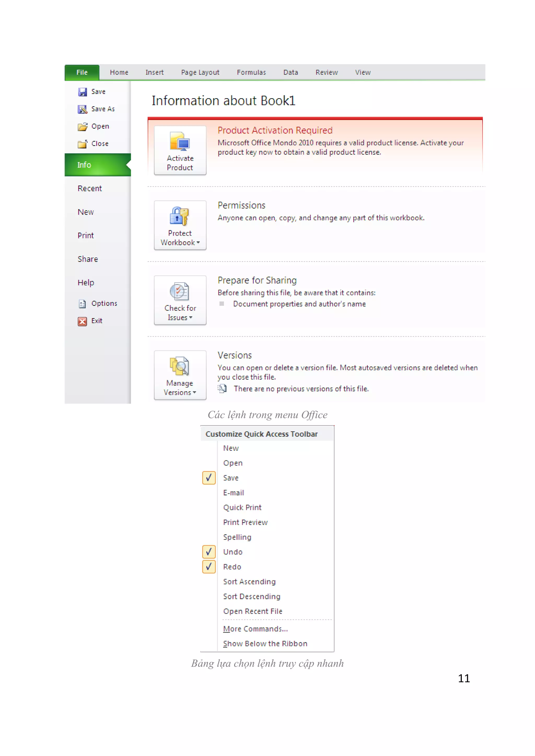Go to the Recent section
The image size is (535, 756).
point(90,189)
